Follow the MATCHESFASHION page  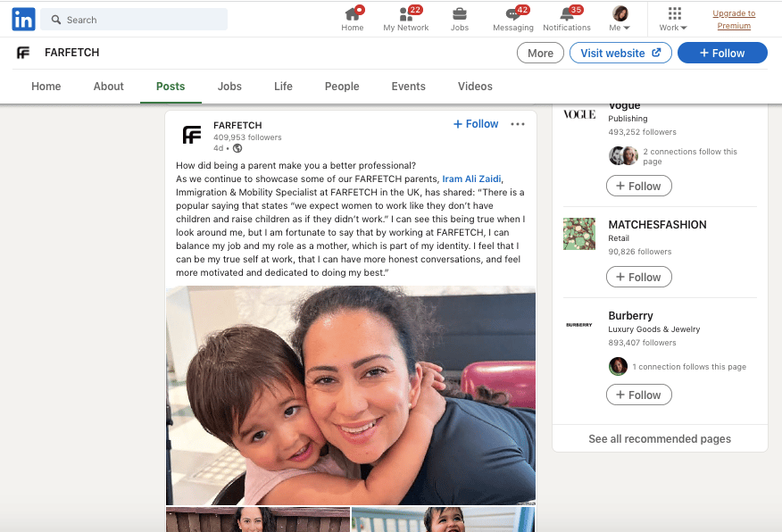click(639, 278)
